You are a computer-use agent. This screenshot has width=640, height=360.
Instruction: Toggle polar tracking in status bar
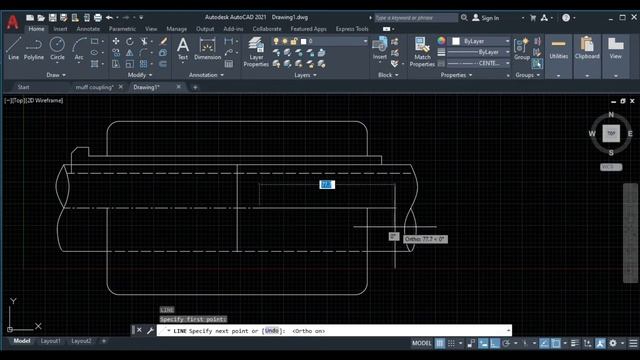[507, 343]
